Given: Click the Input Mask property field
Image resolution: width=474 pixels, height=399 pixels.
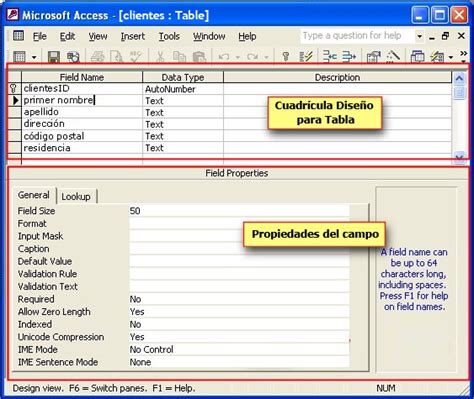Looking at the screenshot, I should click(239, 236).
